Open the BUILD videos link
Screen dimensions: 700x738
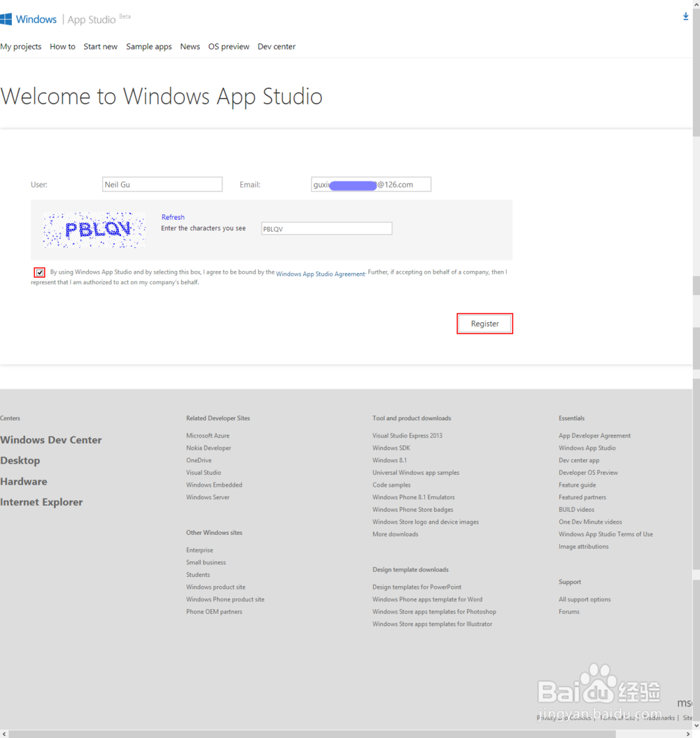coord(576,510)
